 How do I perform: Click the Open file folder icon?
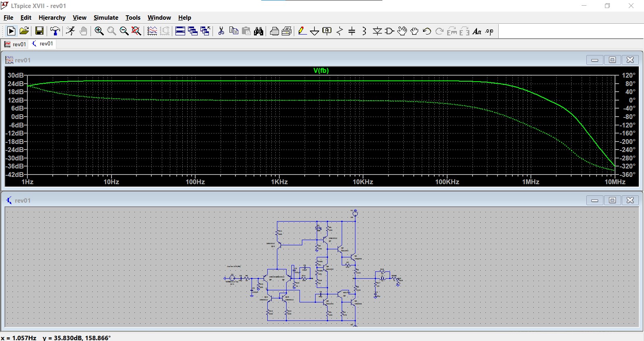point(24,31)
